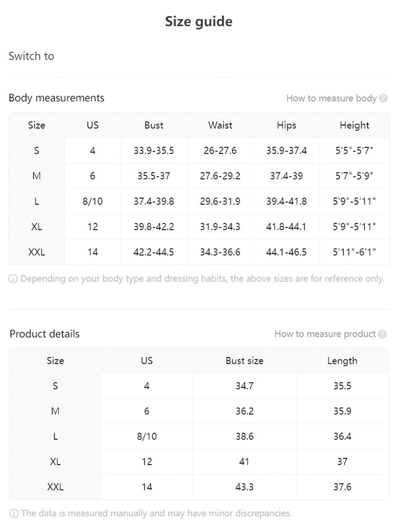The height and width of the screenshot is (532, 399).
Task: Click the 43.3 bust size value
Action: 244,487
